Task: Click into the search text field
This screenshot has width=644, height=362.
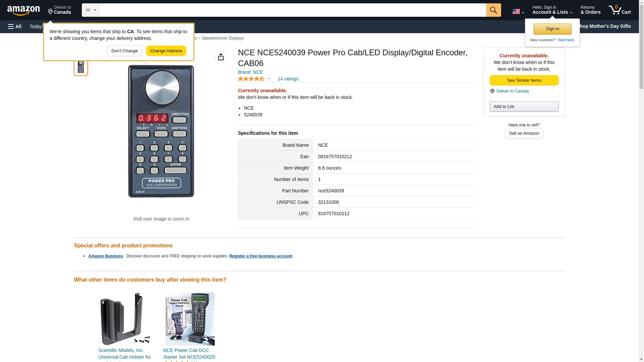Action: click(292, 10)
